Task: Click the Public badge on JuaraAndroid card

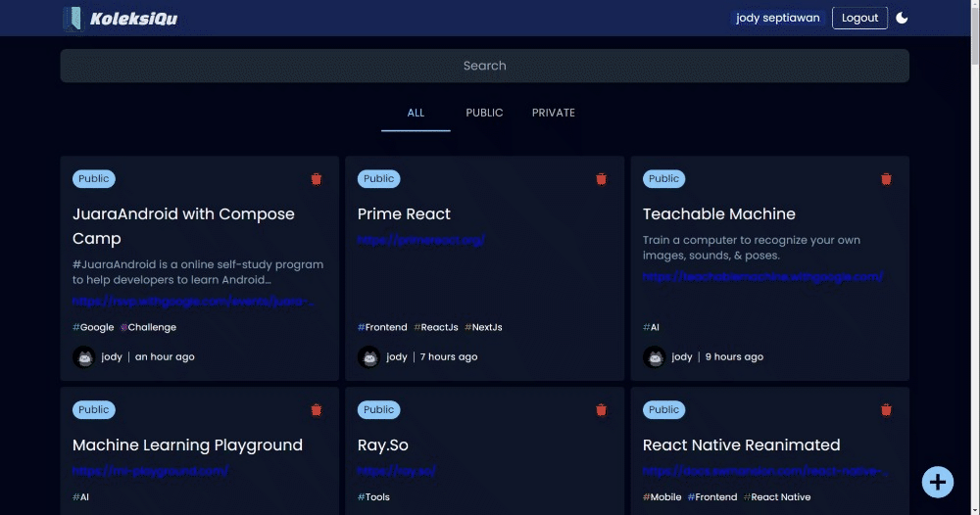Action: [x=94, y=179]
